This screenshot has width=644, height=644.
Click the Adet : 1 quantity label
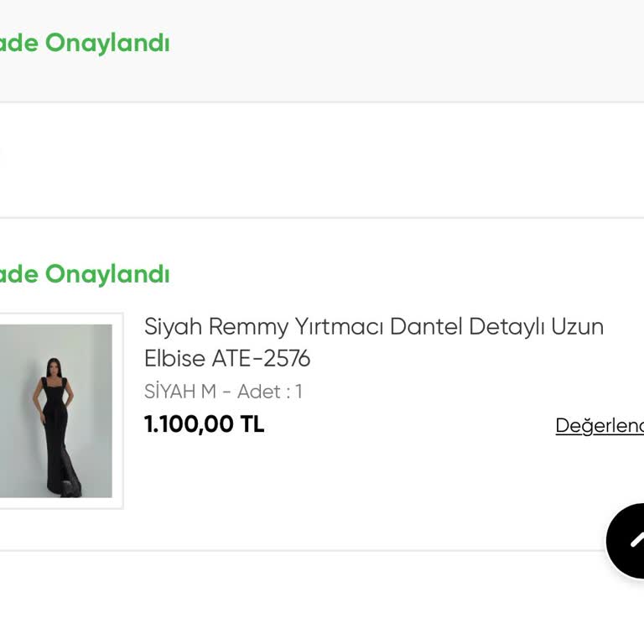click(270, 392)
